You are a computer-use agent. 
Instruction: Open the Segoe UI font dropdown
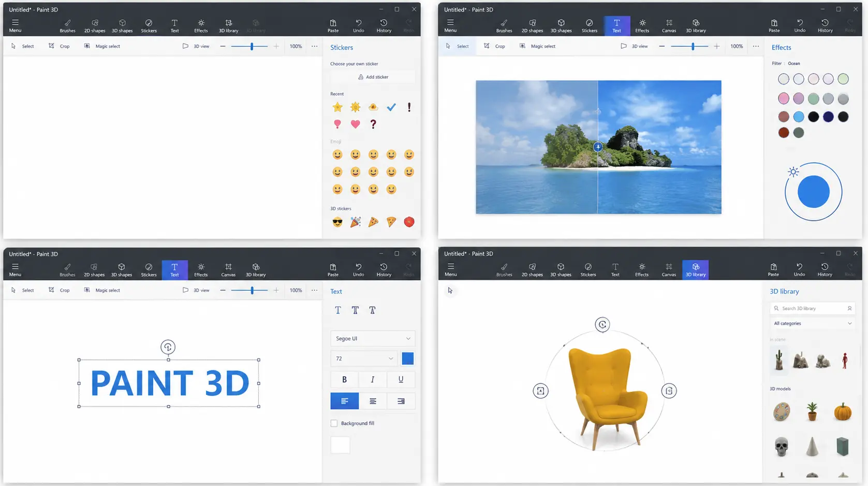coord(373,338)
